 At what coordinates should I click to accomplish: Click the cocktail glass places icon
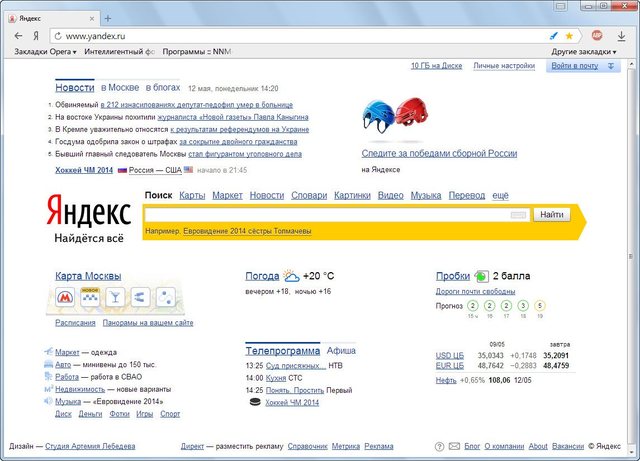tap(115, 297)
